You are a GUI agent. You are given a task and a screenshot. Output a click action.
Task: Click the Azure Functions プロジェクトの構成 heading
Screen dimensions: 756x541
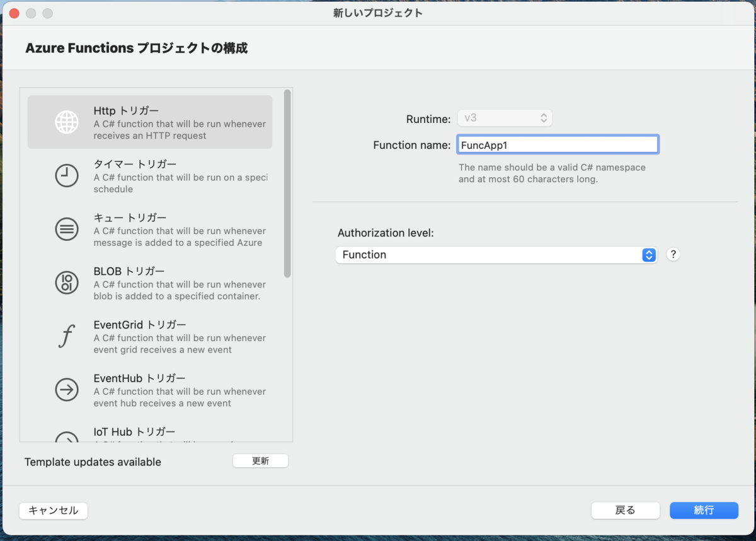coord(137,48)
